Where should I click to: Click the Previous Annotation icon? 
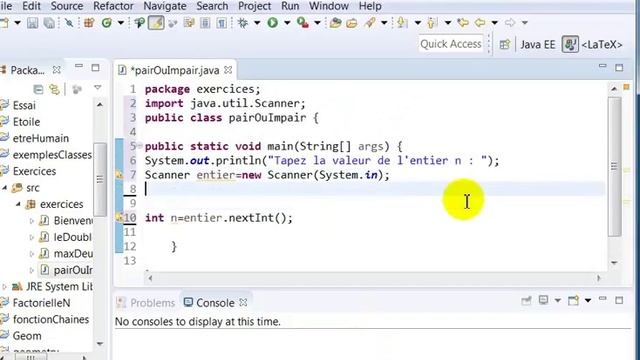(x=432, y=23)
